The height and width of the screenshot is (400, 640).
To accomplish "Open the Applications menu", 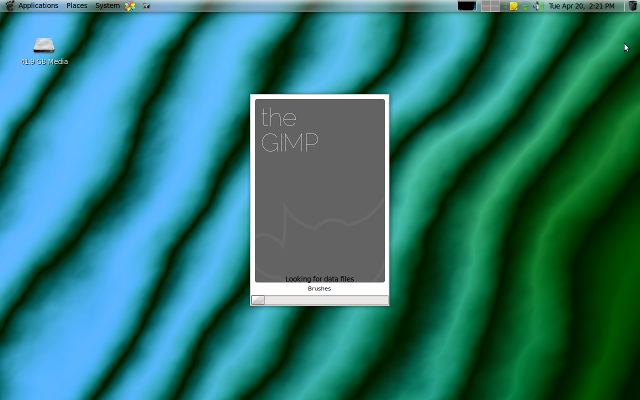I will tap(38, 6).
